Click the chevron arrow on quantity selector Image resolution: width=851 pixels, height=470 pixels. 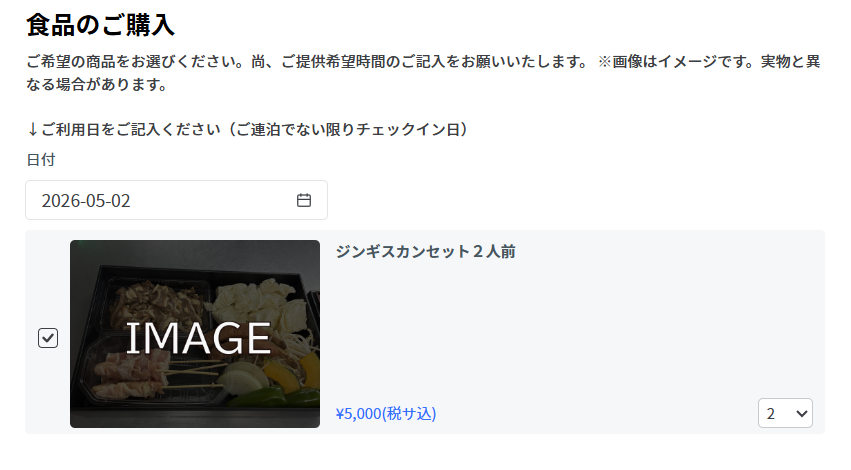point(800,413)
